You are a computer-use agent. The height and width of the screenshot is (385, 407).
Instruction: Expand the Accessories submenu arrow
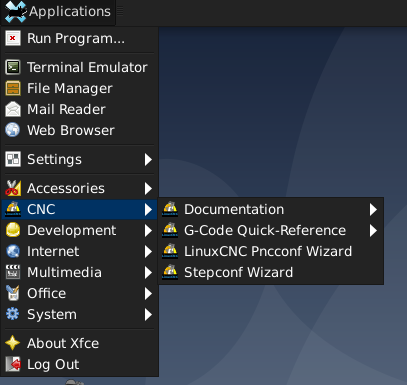(x=148, y=188)
